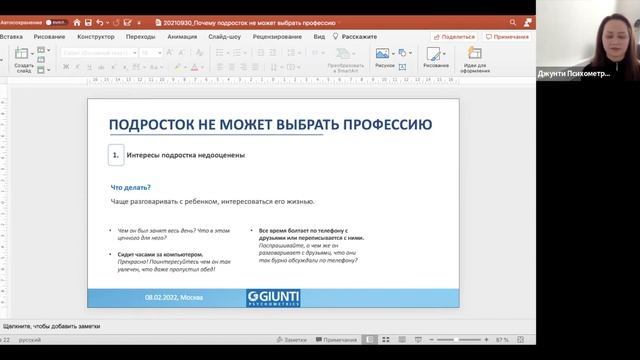The height and width of the screenshot is (360, 640).
Task: Click the Redo icon in the title bar
Action: coord(116,23)
